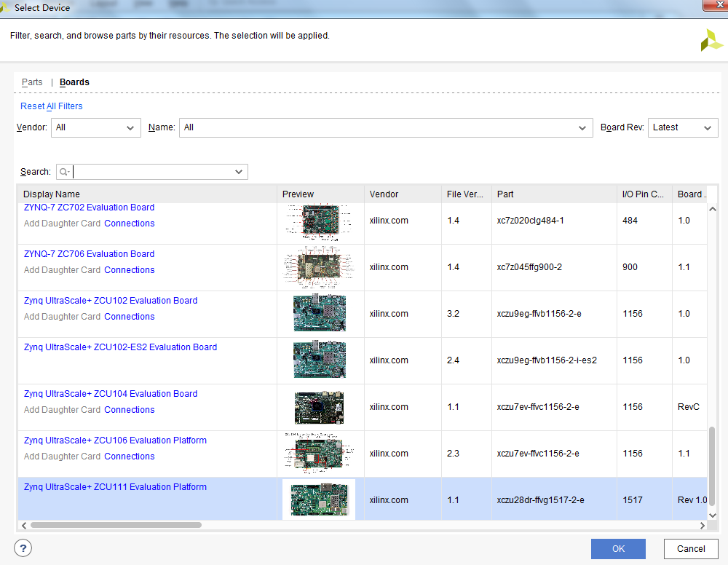Sort by File Version column header

click(466, 194)
